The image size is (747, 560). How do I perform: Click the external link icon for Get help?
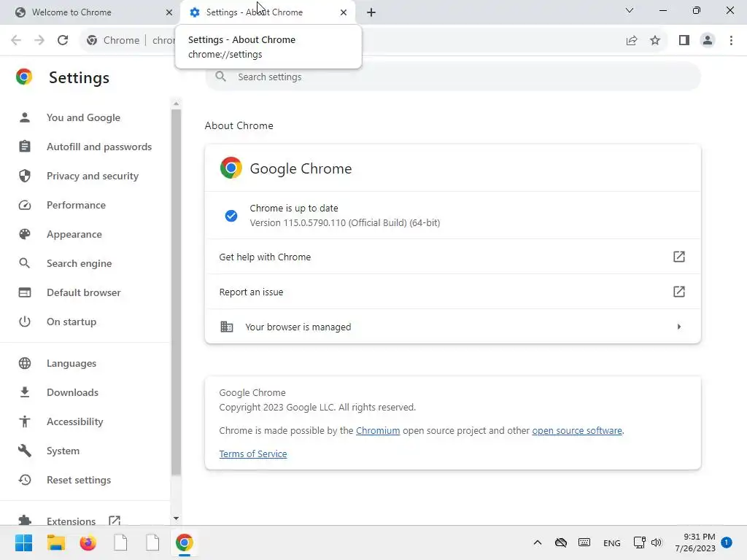click(x=679, y=257)
